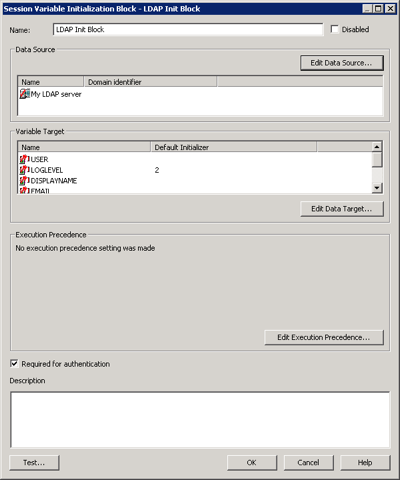This screenshot has width=400, height=480.
Task: Select the LOGLEVEL variable name
Action: [x=47, y=170]
